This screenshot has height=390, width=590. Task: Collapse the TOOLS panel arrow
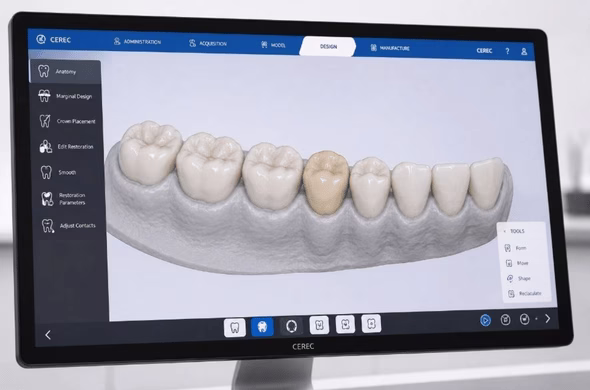[x=505, y=231]
